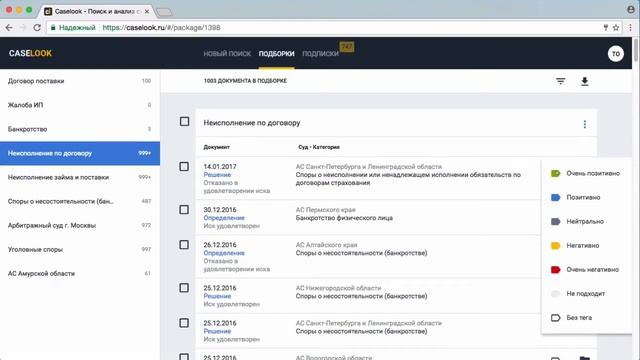The height and width of the screenshot is (360, 640).
Task: Choose Негативно tag option
Action: [x=587, y=246]
